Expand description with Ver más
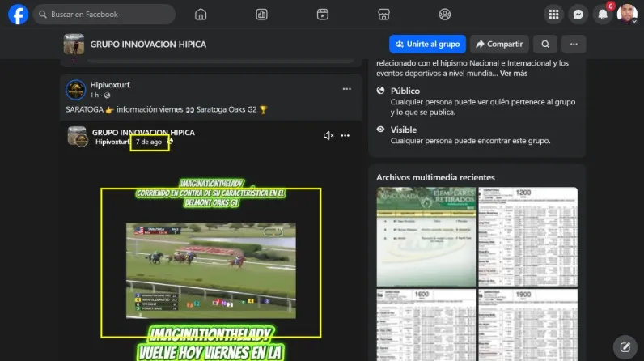This screenshot has width=644, height=361. coord(514,74)
